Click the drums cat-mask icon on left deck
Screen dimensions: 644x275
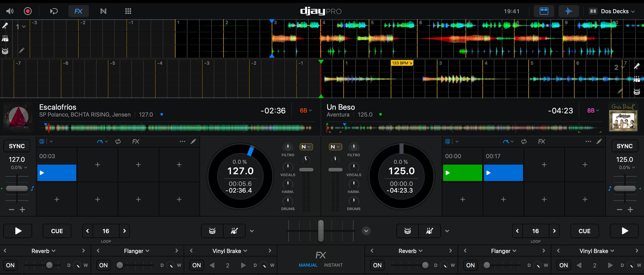tap(212, 231)
